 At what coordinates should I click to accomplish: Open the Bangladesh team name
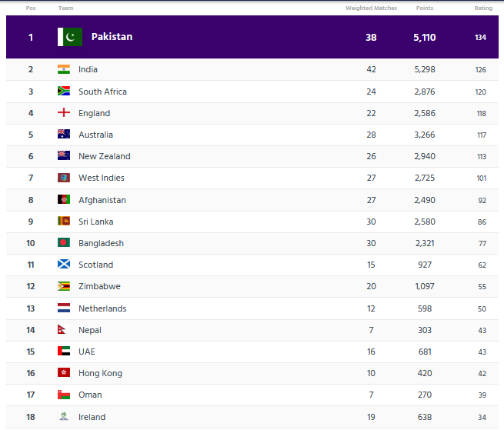tap(101, 243)
